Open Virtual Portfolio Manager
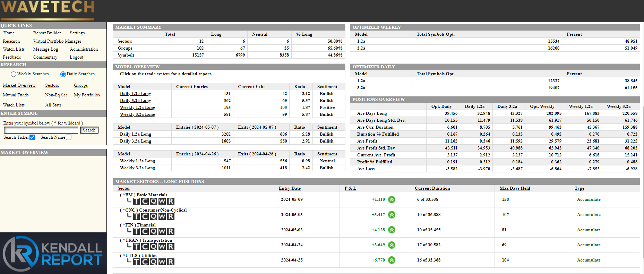The height and width of the screenshot is (274, 644). (x=57, y=41)
